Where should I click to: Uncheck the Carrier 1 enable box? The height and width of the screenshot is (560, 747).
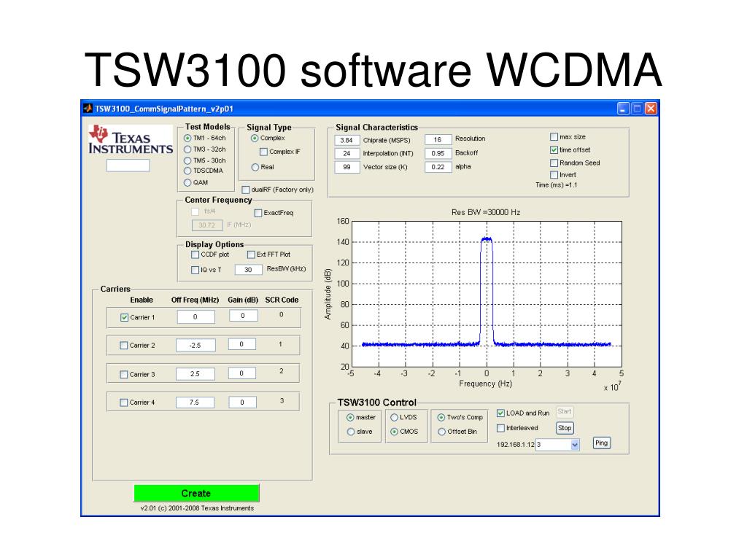tap(124, 318)
